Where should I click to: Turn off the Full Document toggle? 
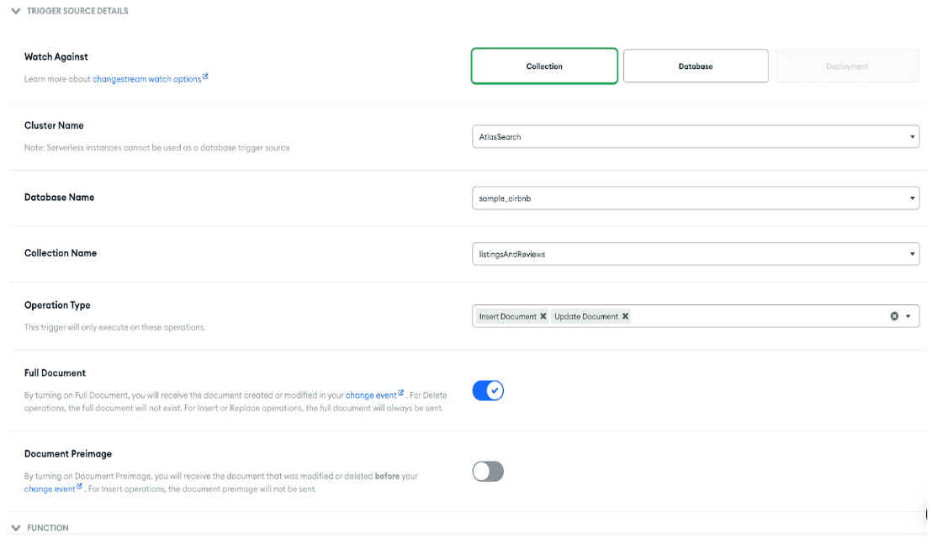point(488,391)
